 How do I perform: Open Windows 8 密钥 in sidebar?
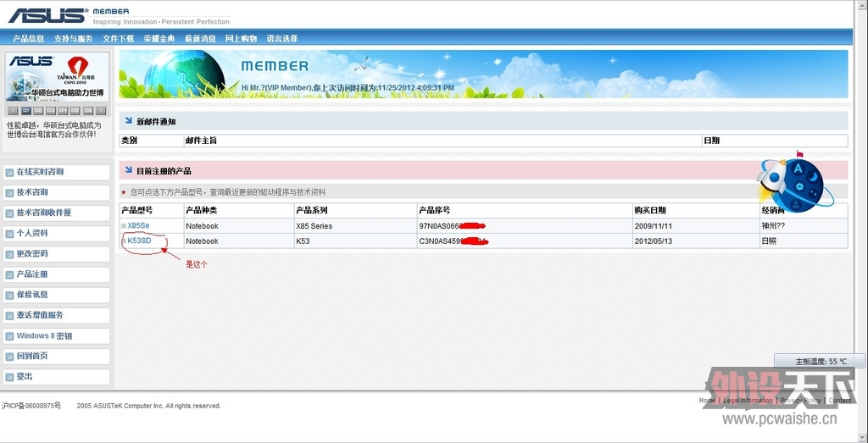(56, 335)
